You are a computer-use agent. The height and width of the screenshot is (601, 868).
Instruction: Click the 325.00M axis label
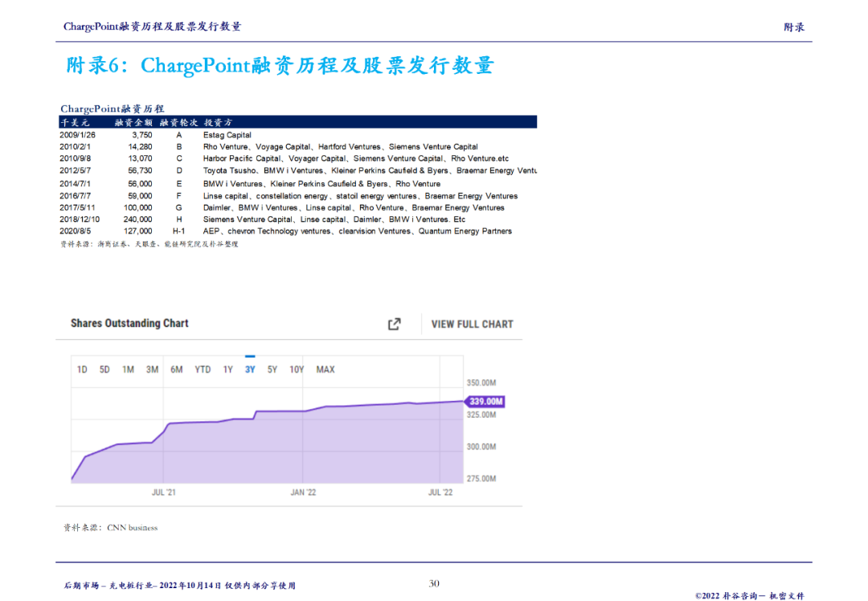coord(481,415)
